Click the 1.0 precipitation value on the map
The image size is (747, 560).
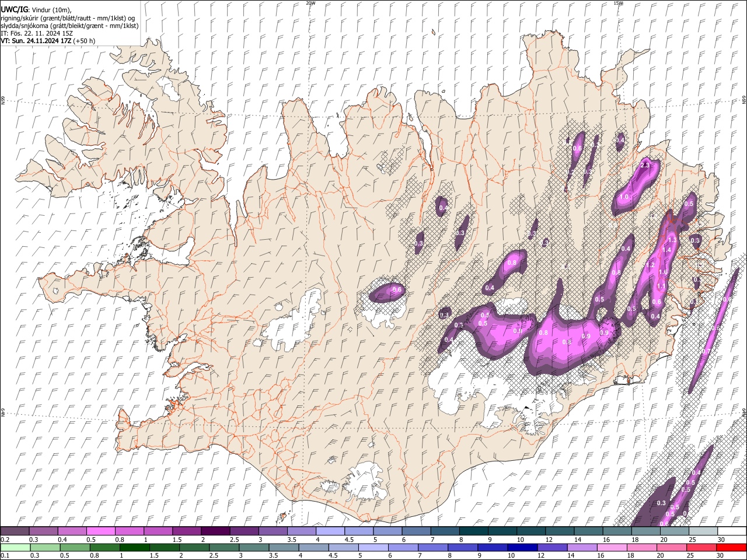click(x=623, y=197)
